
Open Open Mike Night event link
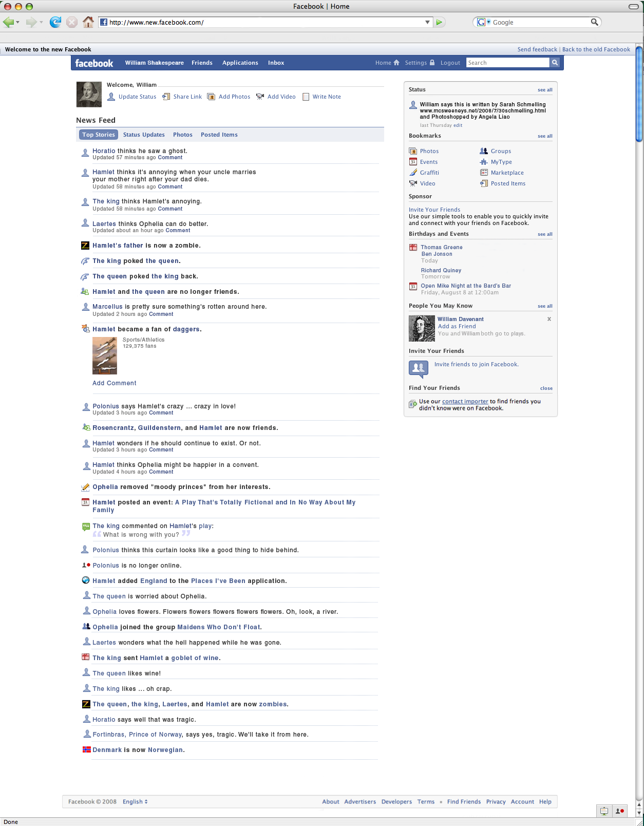tap(466, 286)
